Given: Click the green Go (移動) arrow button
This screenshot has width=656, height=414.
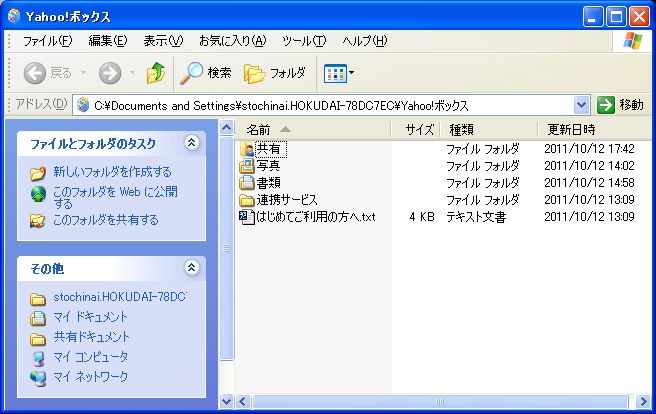Looking at the screenshot, I should pos(605,105).
